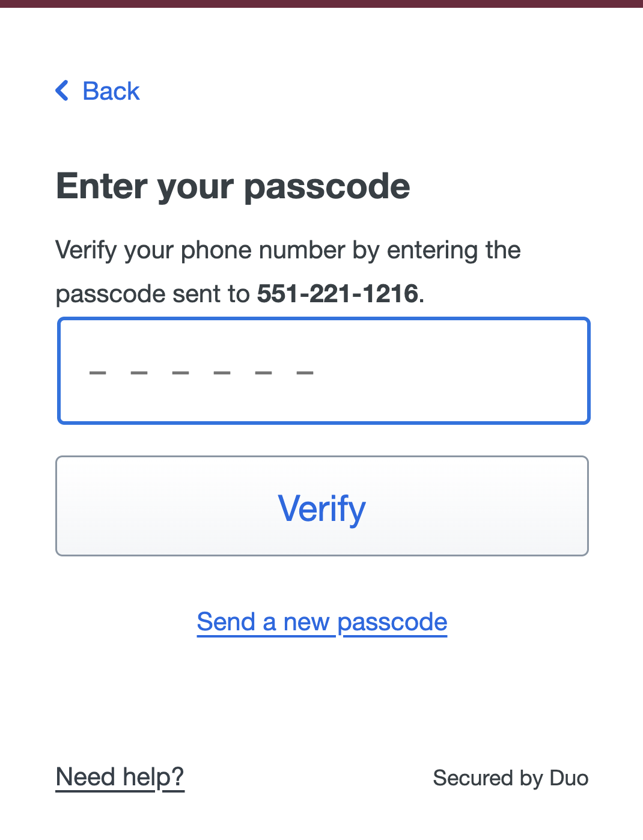Select the phone number 551-221-1216 text
The height and width of the screenshot is (840, 643).
click(337, 294)
